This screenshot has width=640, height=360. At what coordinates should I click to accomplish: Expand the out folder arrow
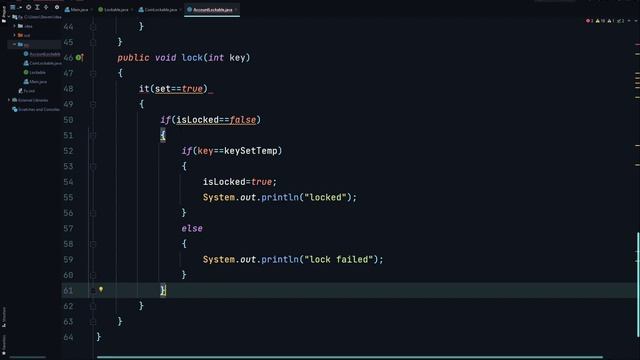(x=15, y=35)
